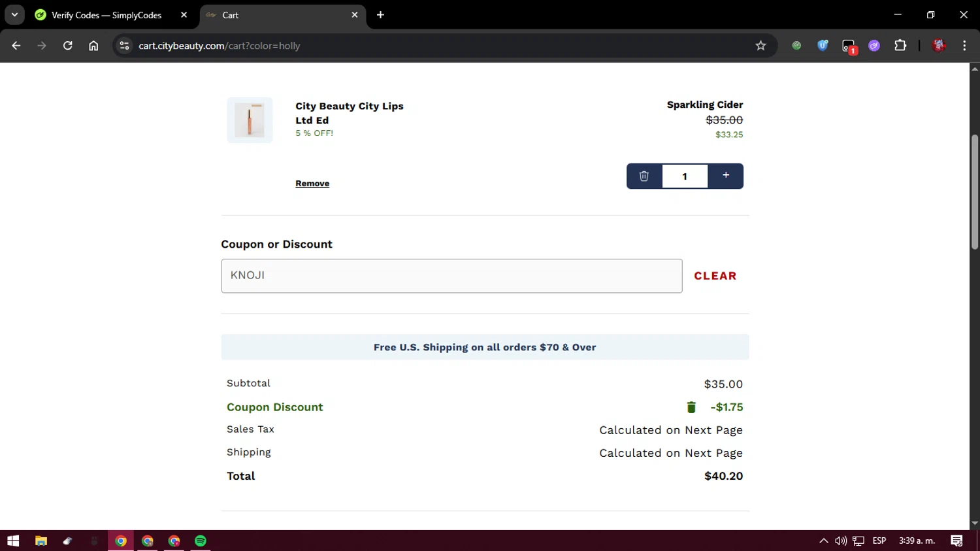Viewport: 980px width, 551px height.
Task: Open the extension showing red badge 1
Action: (x=849, y=46)
